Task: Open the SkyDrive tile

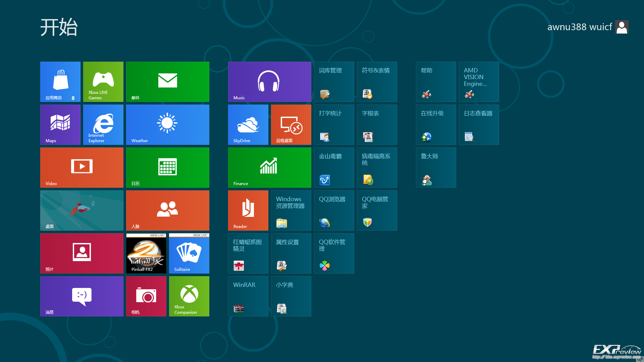Action: click(248, 125)
